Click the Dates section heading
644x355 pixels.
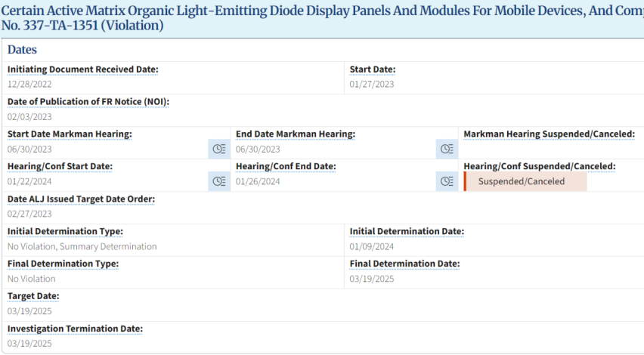point(22,50)
